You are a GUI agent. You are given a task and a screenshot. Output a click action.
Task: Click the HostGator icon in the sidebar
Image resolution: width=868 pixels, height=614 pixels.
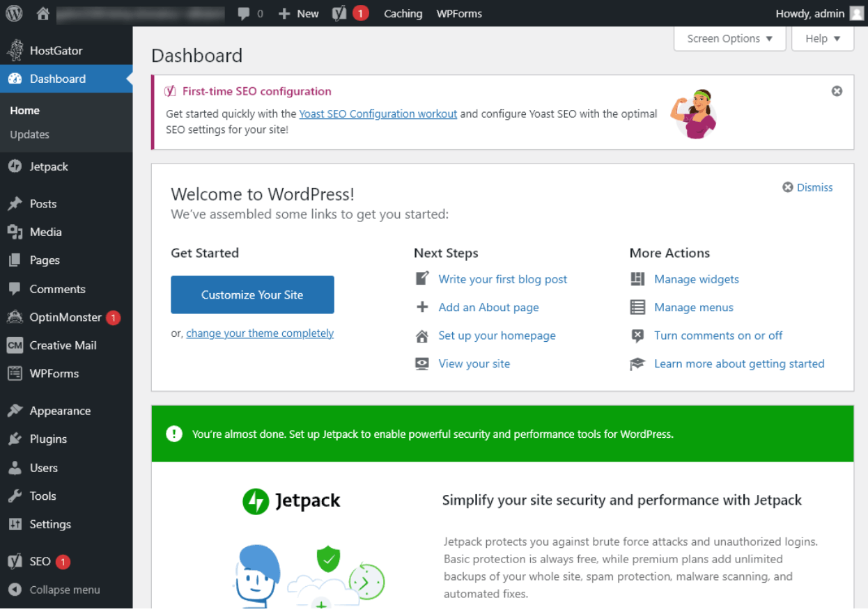pos(15,49)
